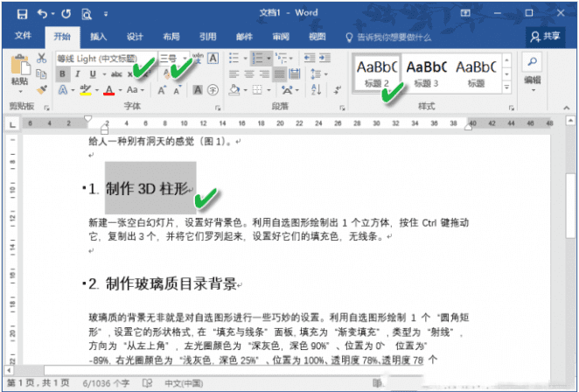
Task: Toggle Underline formatting
Action: point(93,73)
